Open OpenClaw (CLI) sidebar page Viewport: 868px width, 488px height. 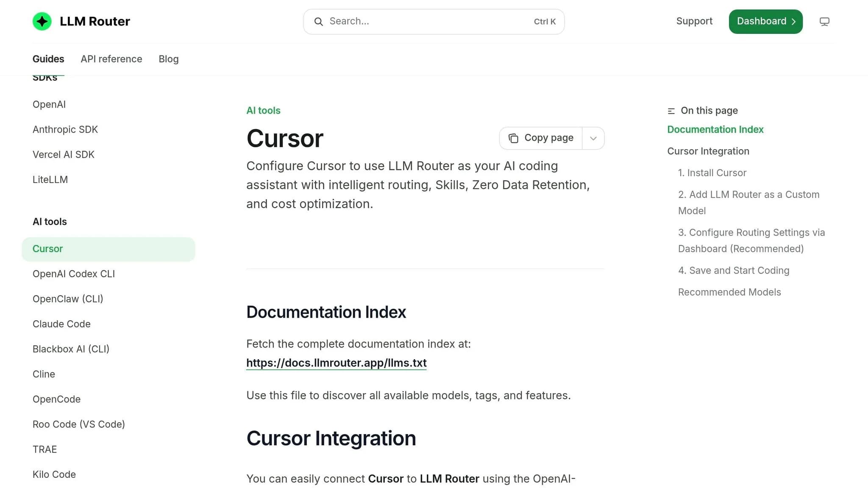68,299
